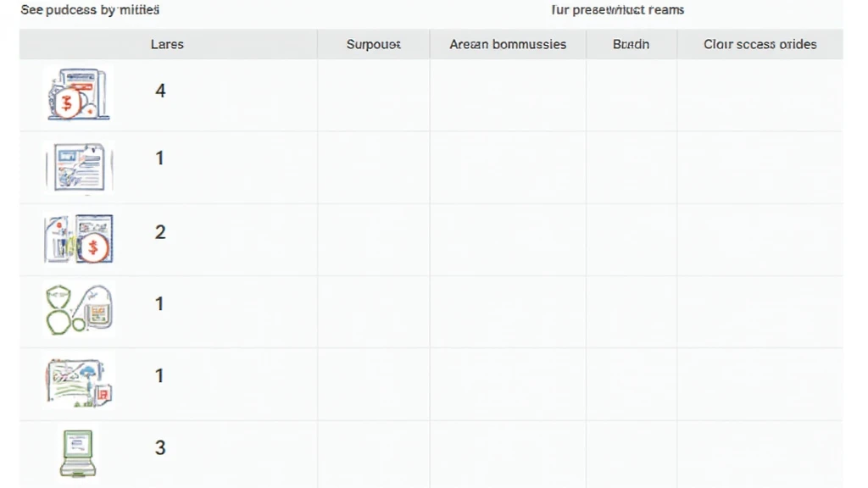This screenshot has width=868, height=488.
Task: Select the map with cloud icon
Action: (79, 382)
